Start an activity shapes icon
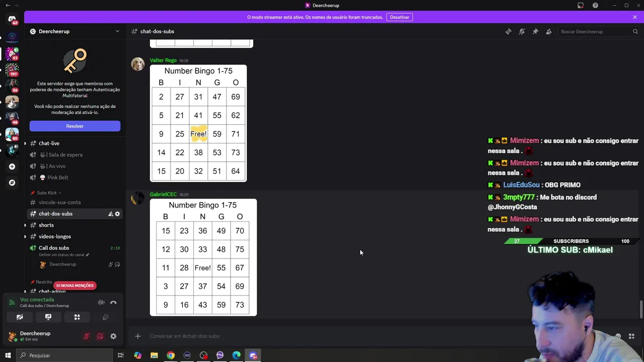This screenshot has height=362, width=644. [77, 317]
